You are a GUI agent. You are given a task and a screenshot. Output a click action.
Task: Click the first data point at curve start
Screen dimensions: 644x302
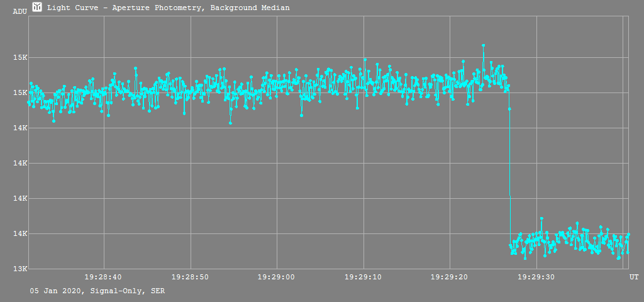(x=29, y=92)
